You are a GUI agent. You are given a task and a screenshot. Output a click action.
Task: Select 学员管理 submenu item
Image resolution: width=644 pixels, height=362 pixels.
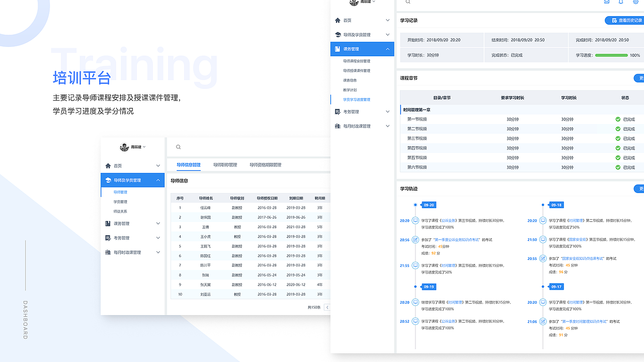120,202
